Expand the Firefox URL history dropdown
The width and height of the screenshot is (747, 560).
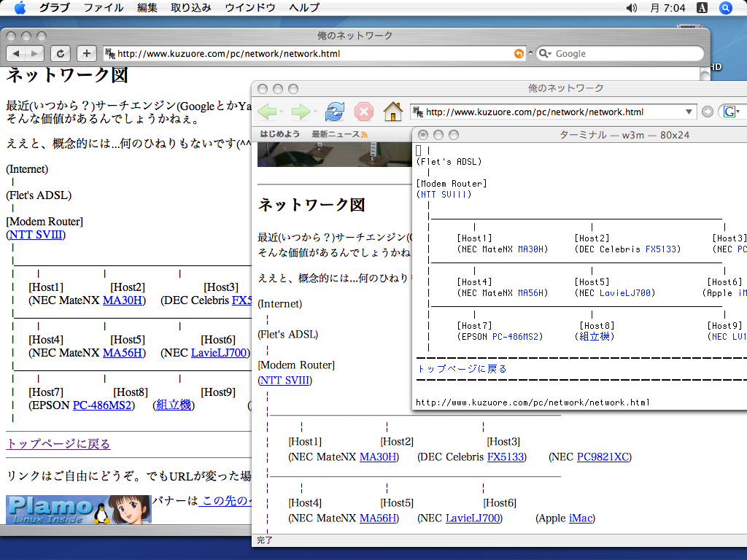pyautogui.click(x=689, y=112)
